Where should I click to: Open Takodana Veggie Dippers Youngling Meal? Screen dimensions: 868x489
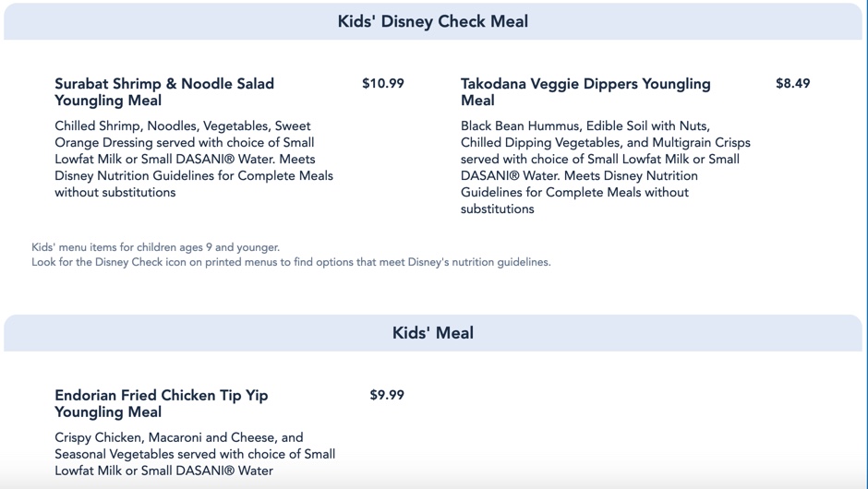585,92
